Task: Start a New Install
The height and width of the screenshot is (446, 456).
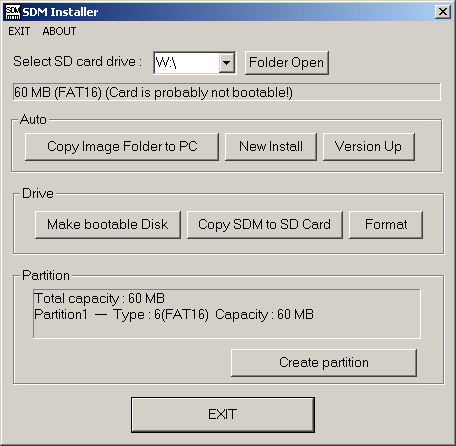Action: (x=271, y=147)
